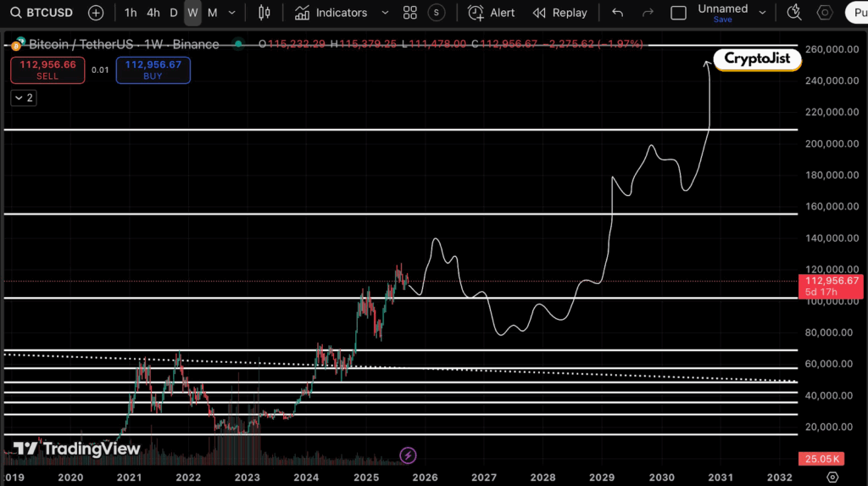Choose the daily (D) timeframe

point(174,13)
